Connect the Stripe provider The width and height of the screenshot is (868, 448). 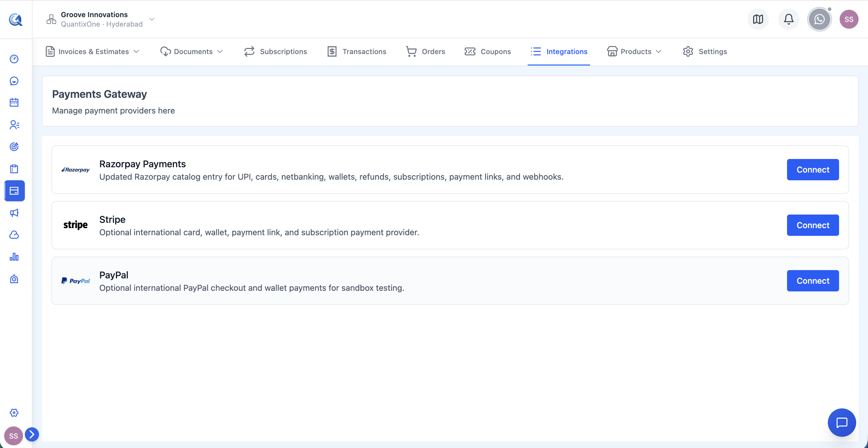(x=813, y=225)
